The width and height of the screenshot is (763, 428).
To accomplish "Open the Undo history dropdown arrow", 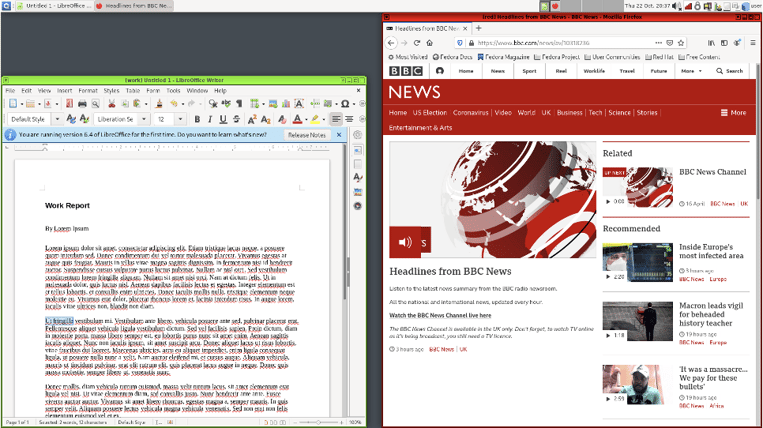I will [x=182, y=104].
